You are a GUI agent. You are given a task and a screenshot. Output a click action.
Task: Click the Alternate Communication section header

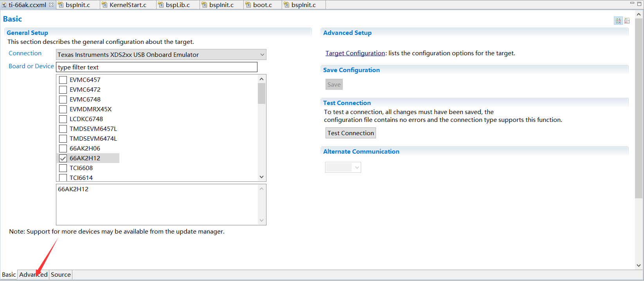coord(361,151)
